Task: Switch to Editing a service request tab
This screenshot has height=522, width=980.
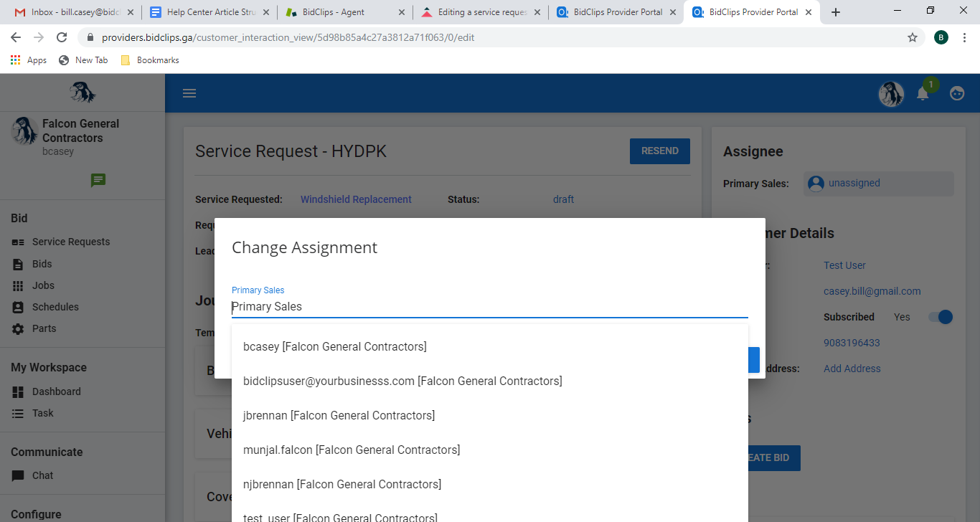Action: tap(481, 12)
